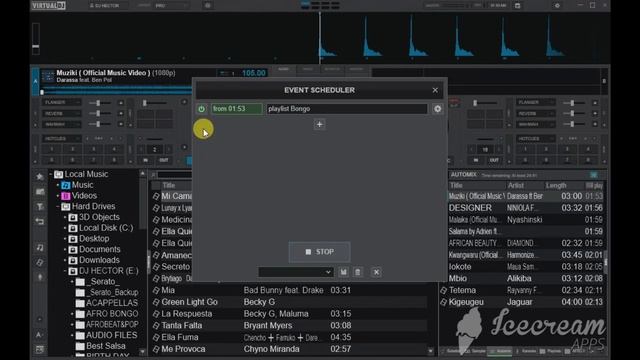Screen dimensions: 640x360
Task: Open the top bar settings gear icon
Action: point(557,6)
